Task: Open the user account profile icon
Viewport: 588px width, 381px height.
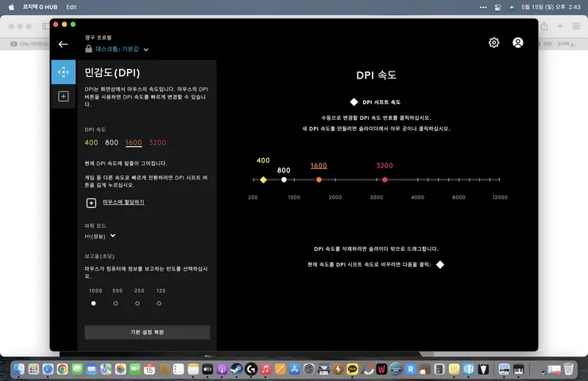Action: (518, 43)
